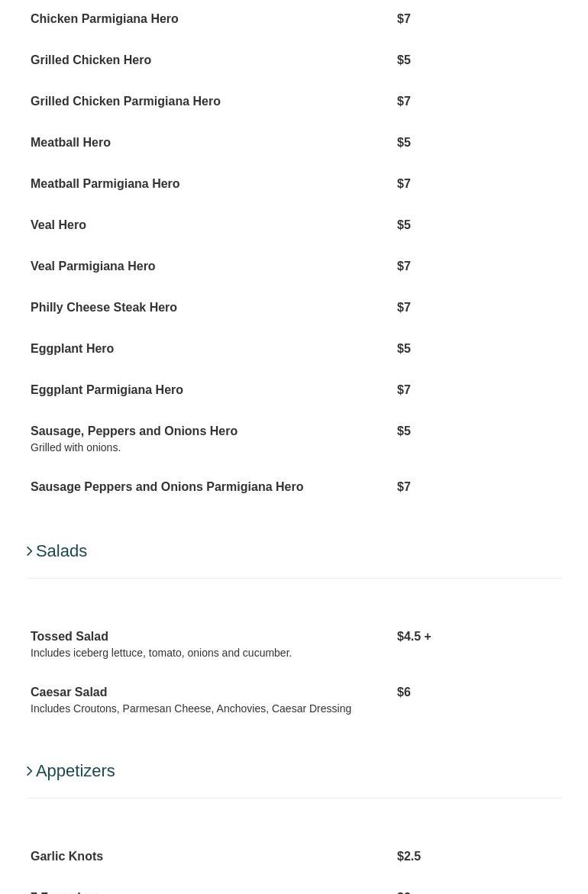The height and width of the screenshot is (894, 588).
Task: Click the $4.5 + Tossed Salad price
Action: pos(413,637)
